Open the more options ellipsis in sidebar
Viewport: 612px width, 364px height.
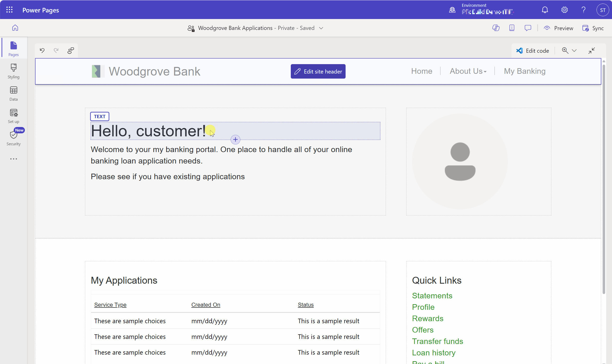point(13,159)
